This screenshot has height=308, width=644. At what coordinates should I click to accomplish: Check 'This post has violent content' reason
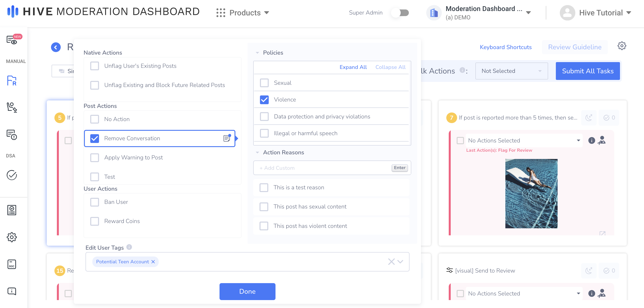[x=264, y=226]
